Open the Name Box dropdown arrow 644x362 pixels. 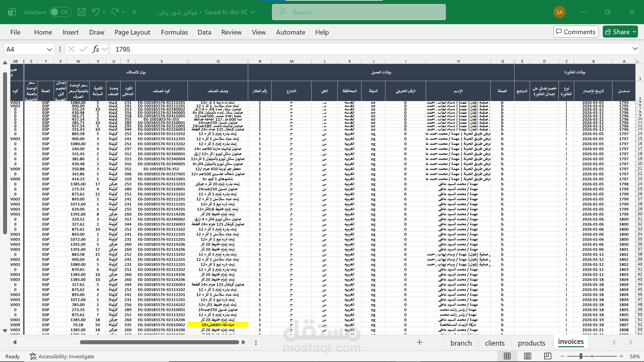point(49,50)
